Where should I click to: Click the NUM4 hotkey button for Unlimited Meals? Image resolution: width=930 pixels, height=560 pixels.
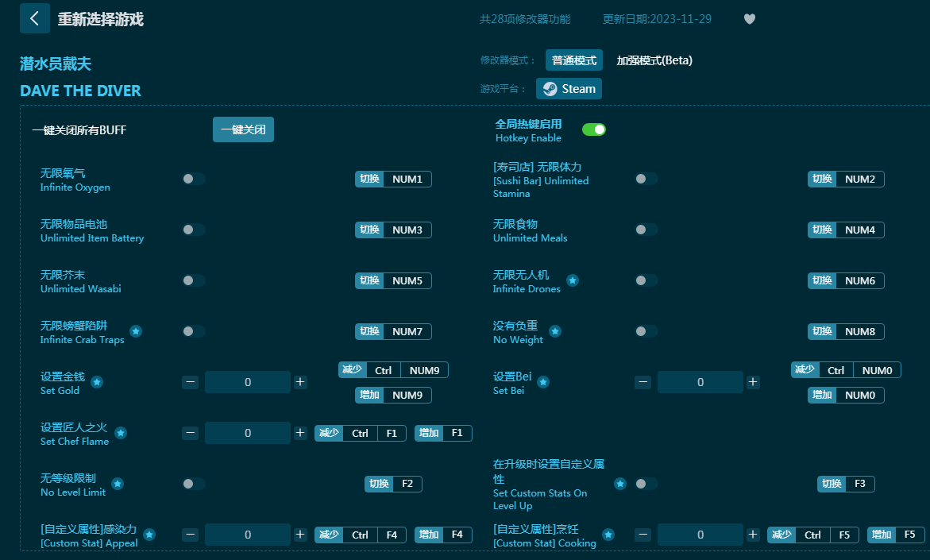tap(846, 230)
